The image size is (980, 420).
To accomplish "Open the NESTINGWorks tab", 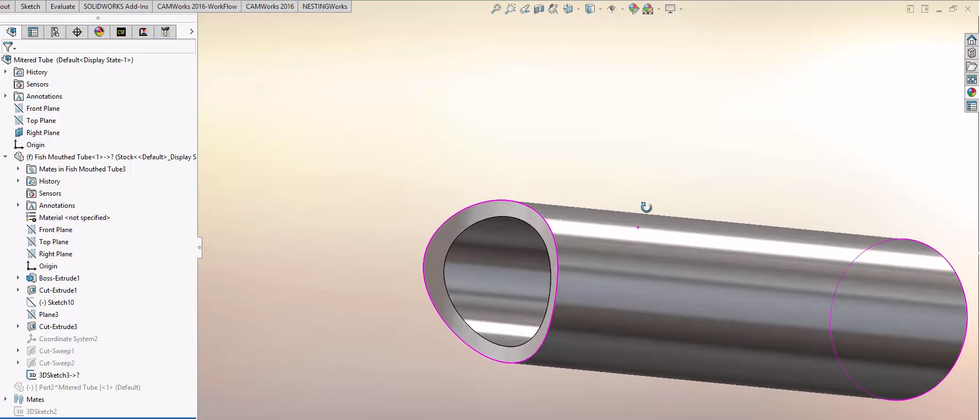I will coord(325,7).
